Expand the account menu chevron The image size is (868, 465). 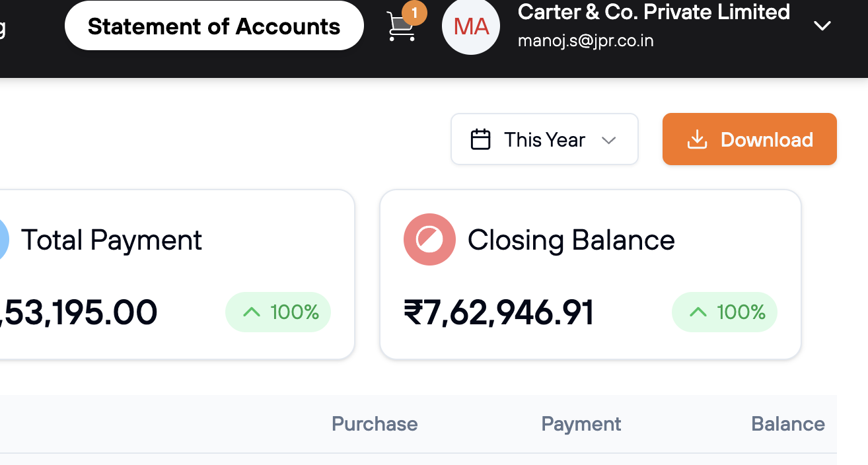point(822,26)
